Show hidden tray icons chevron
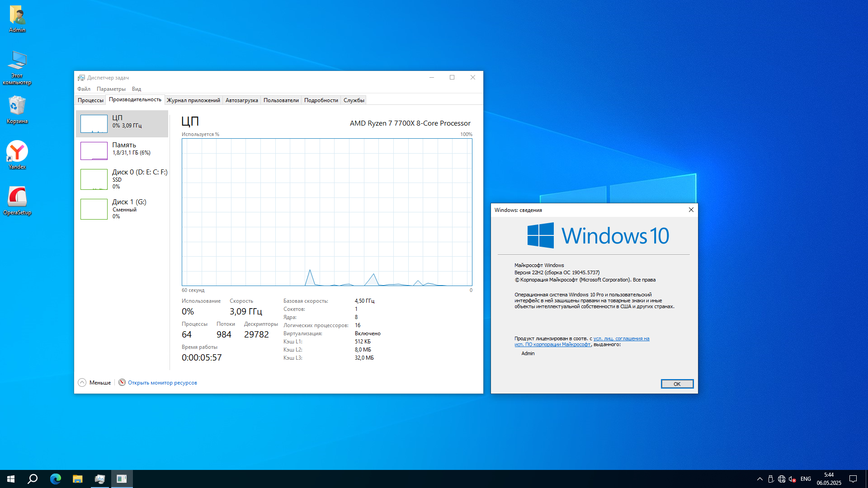The image size is (868, 488). point(760,479)
